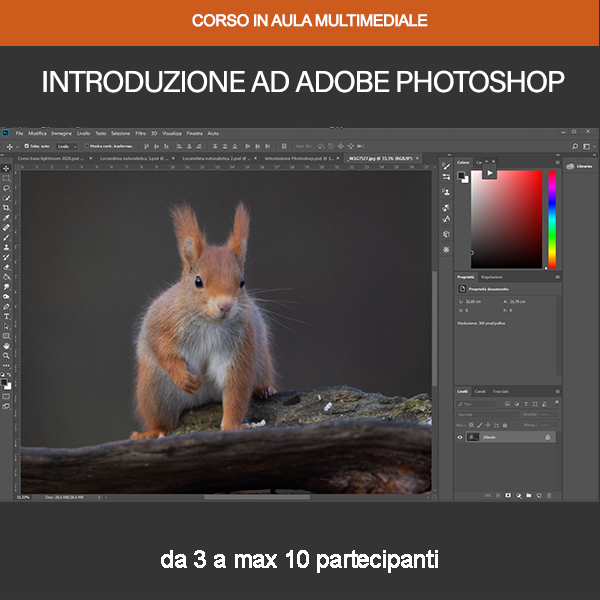The height and width of the screenshot is (600, 600).
Task: Select the Pen tool
Action: click(x=6, y=307)
